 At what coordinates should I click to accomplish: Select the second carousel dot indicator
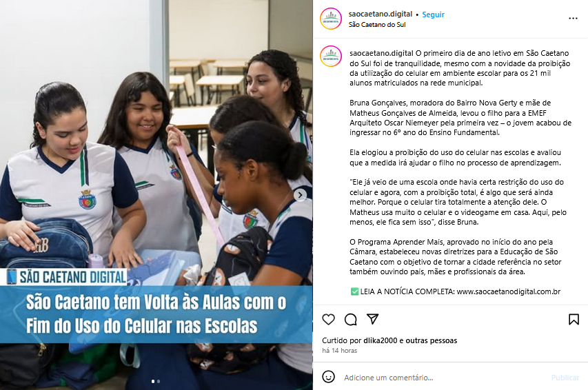[x=159, y=381]
